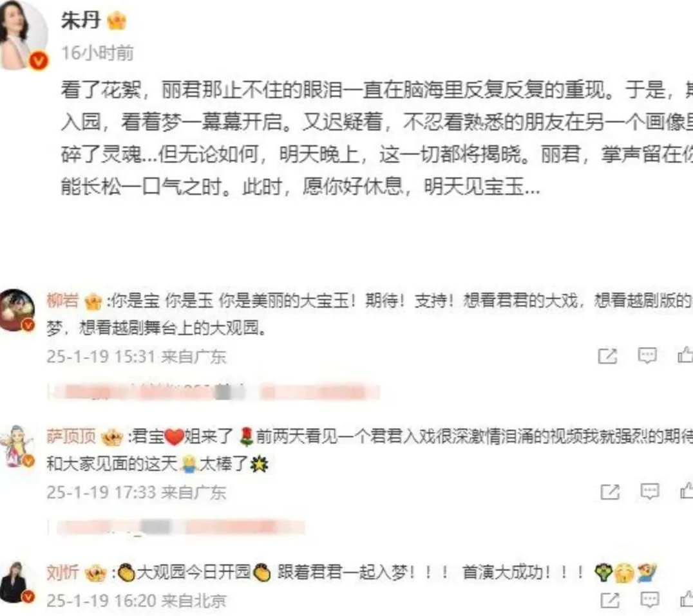Open 柳岩's commenter avatar

17,310
